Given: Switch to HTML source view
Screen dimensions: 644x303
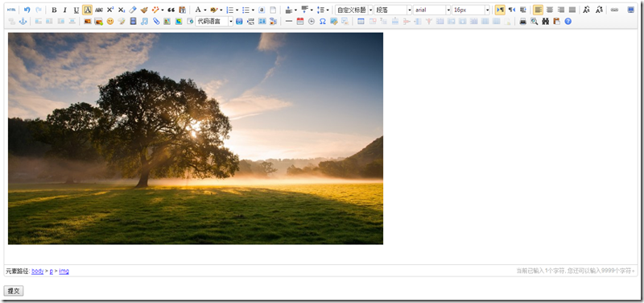Looking at the screenshot, I should pyautogui.click(x=11, y=10).
